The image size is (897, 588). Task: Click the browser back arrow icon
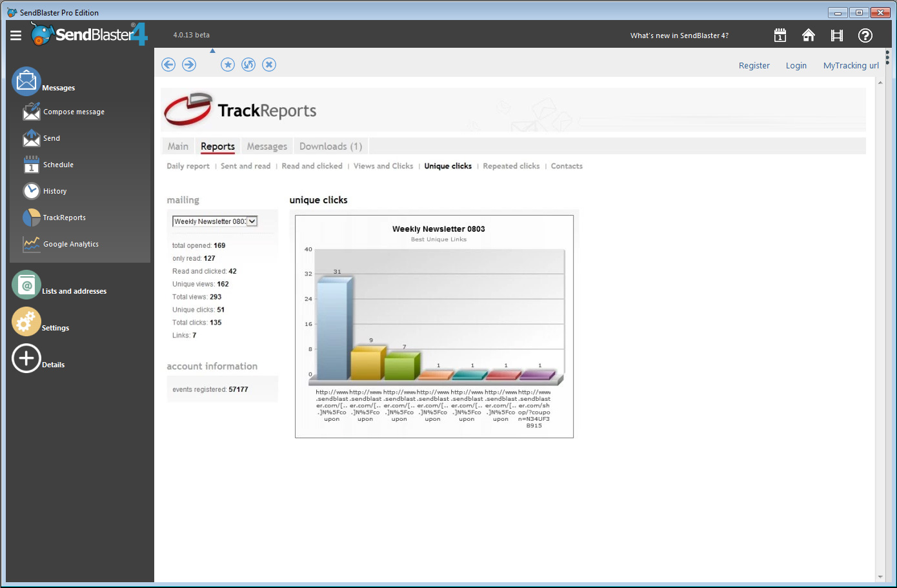[x=168, y=65]
